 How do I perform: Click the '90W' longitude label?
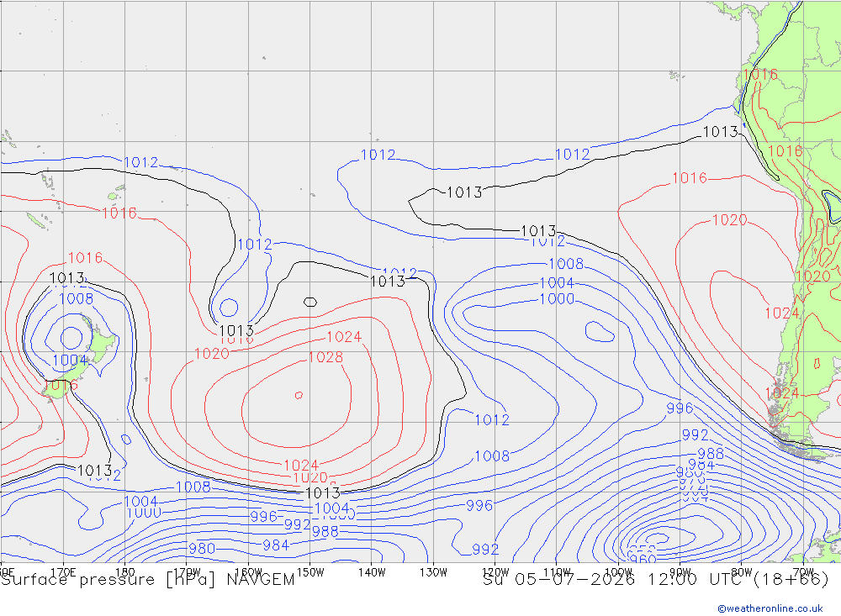click(x=680, y=572)
